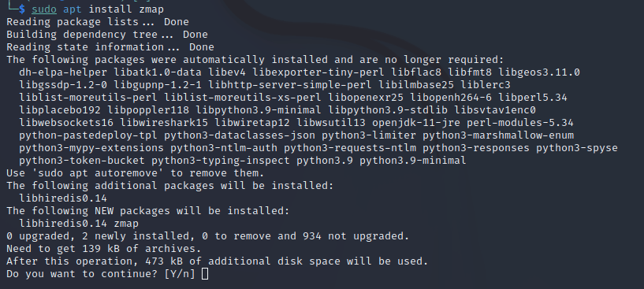Screen dimensions: 644x289
Task: Click the dollar sign shell prompt
Action: (22, 9)
